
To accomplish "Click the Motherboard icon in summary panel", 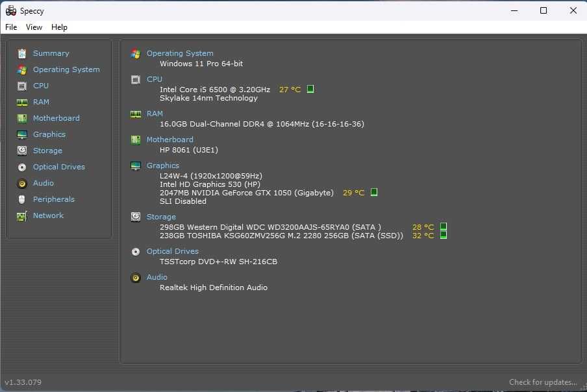I will (x=136, y=140).
